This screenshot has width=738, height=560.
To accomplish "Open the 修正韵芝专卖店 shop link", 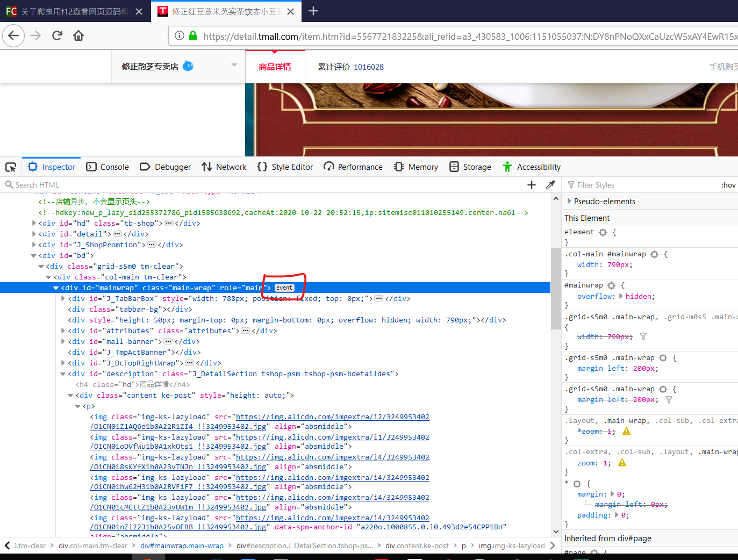I will 150,67.
